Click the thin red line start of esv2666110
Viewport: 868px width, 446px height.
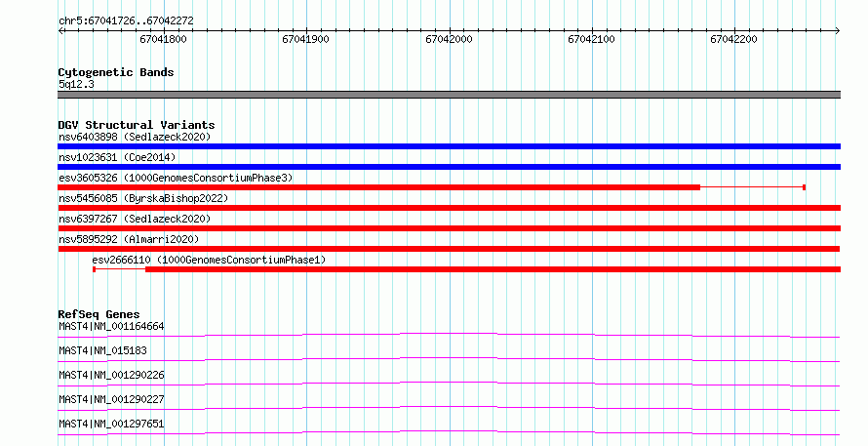pyautogui.click(x=95, y=269)
